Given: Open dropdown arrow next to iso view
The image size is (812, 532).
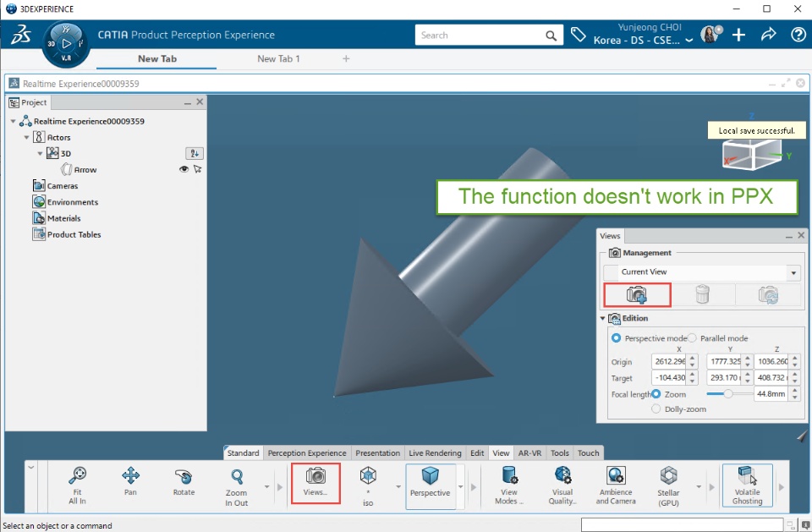Looking at the screenshot, I should point(398,486).
